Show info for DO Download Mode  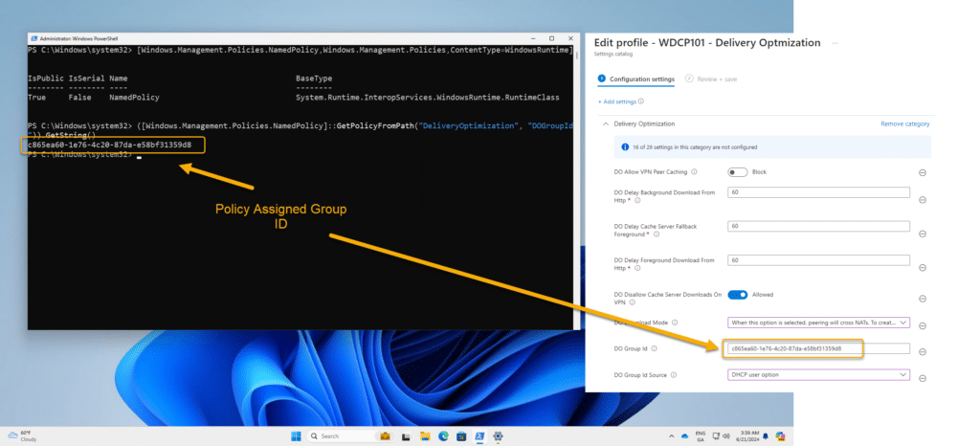[675, 323]
